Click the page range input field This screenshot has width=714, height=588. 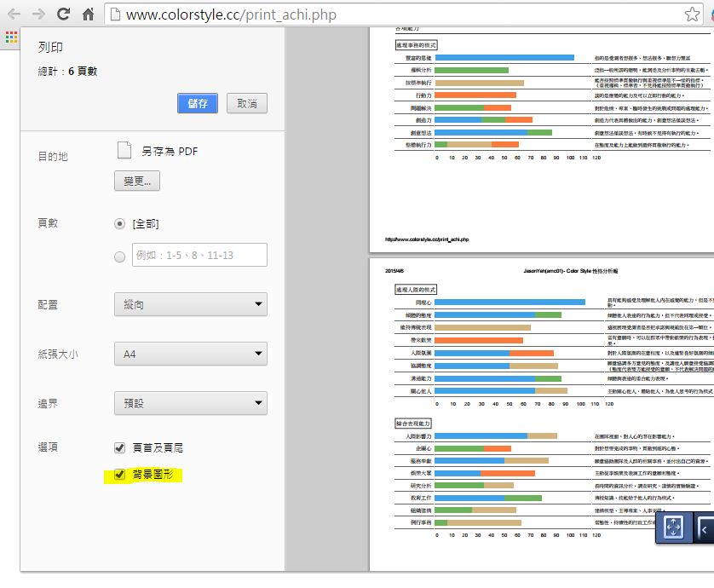[x=199, y=255]
